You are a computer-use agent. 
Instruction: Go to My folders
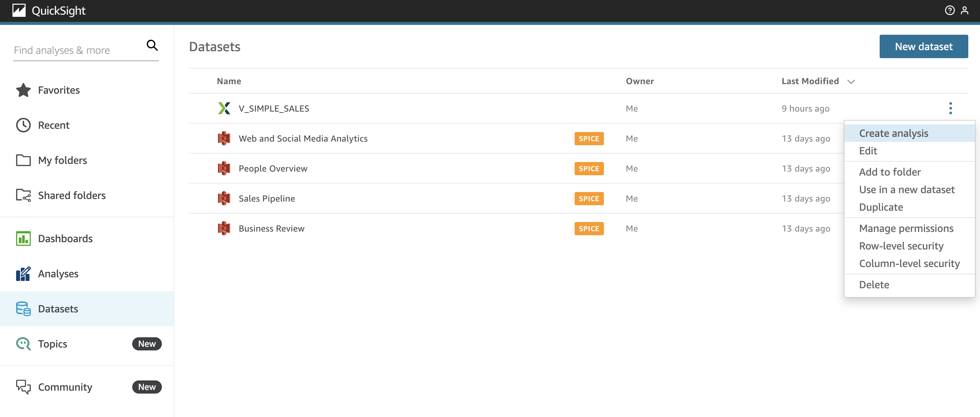point(87,160)
